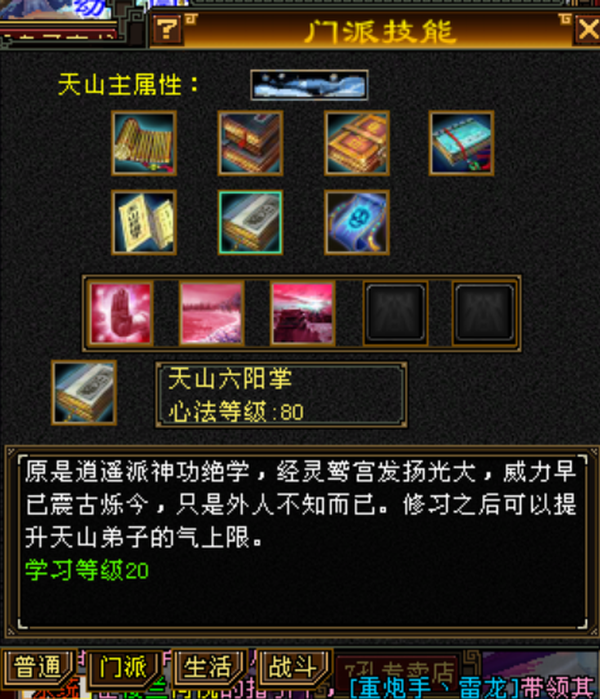Open the help question mark button
Viewport: 600px width, 699px height.
pyautogui.click(x=167, y=30)
